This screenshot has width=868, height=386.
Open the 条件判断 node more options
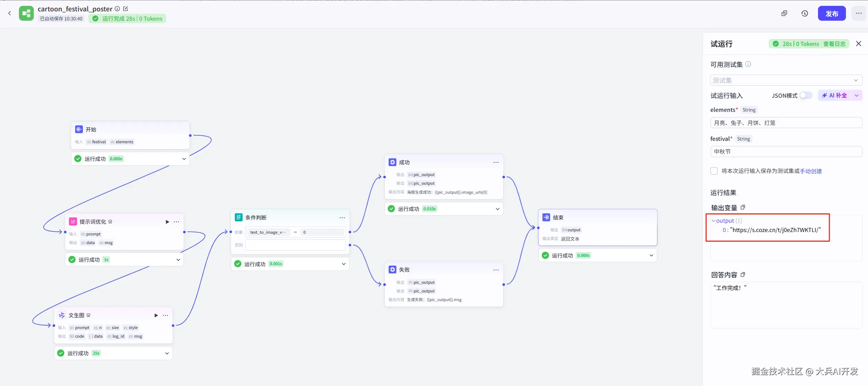point(342,218)
